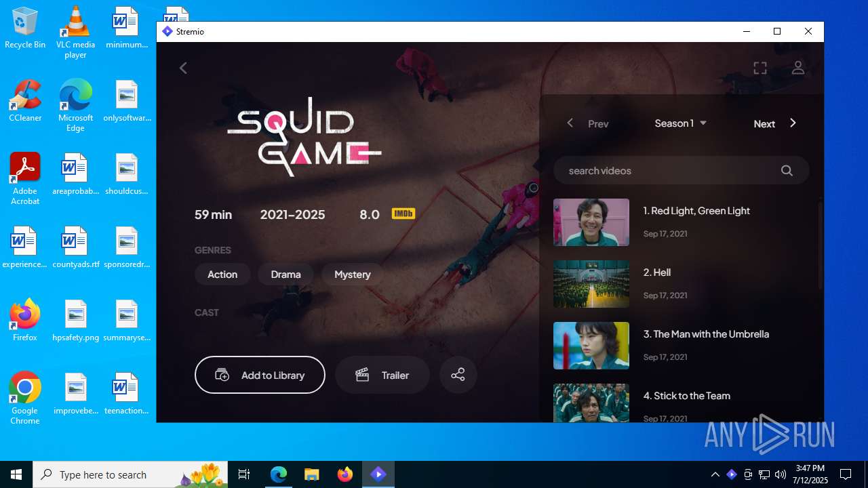Open the Windows Start menu
868x488 pixels.
16,474
